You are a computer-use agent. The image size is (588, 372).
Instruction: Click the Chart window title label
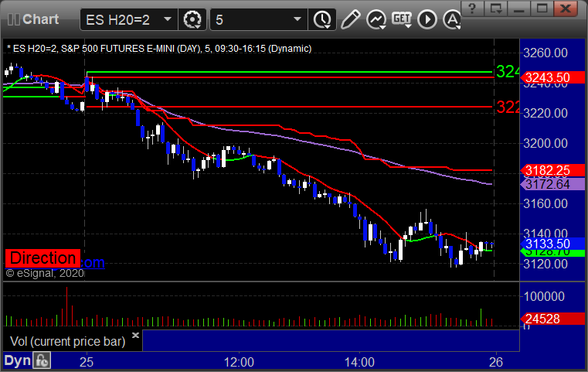(40, 19)
